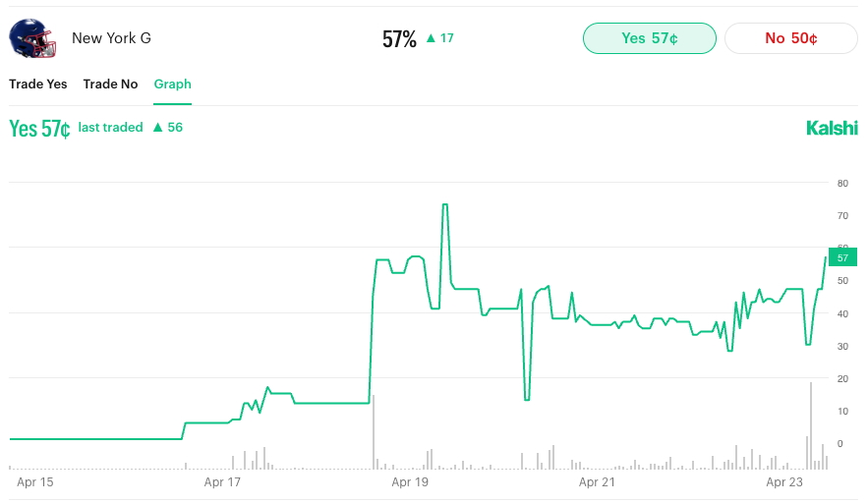Click the Apr 15 date on the chart axis

click(35, 482)
